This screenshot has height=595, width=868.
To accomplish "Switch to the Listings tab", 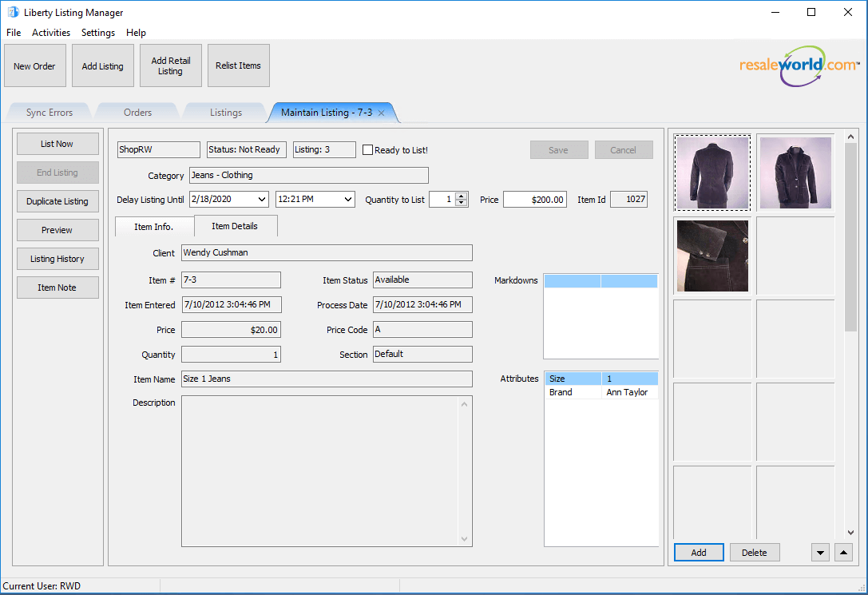I will coord(226,113).
